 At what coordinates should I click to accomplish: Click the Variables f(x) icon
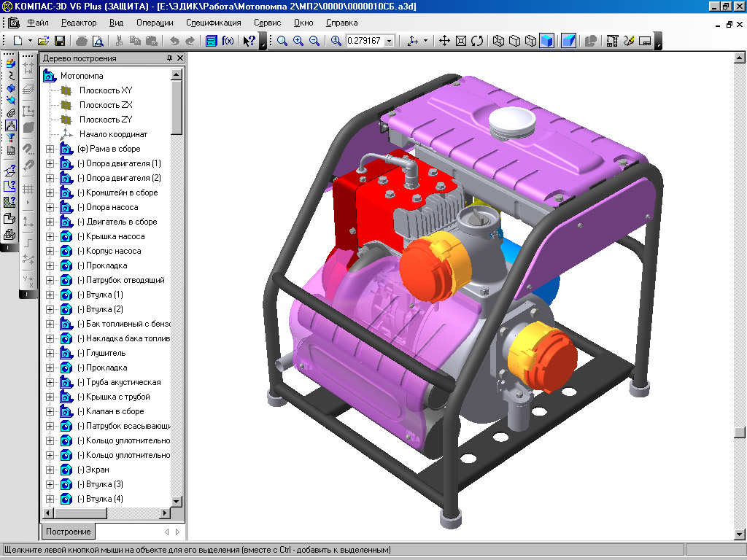(x=228, y=41)
